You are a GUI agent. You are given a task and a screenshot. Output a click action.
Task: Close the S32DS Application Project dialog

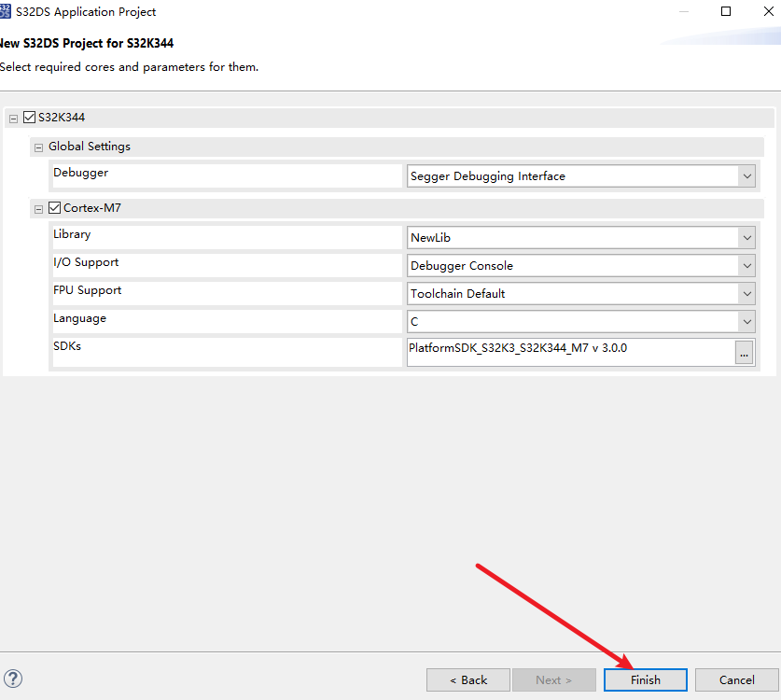coord(769,11)
